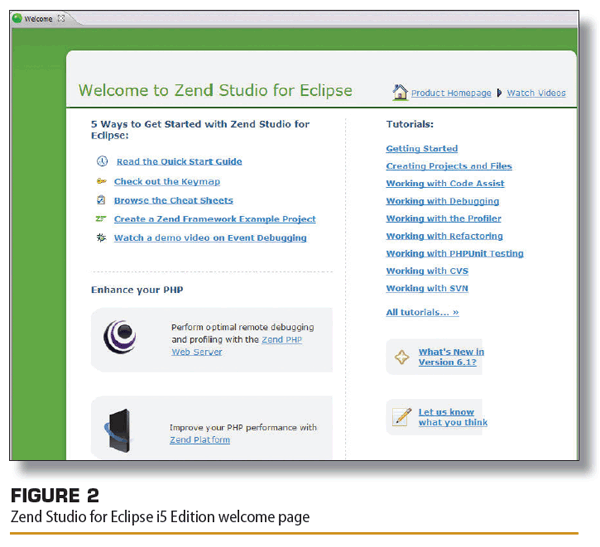600x547 pixels.
Task: Open the Zend Platform link
Action: [x=200, y=440]
